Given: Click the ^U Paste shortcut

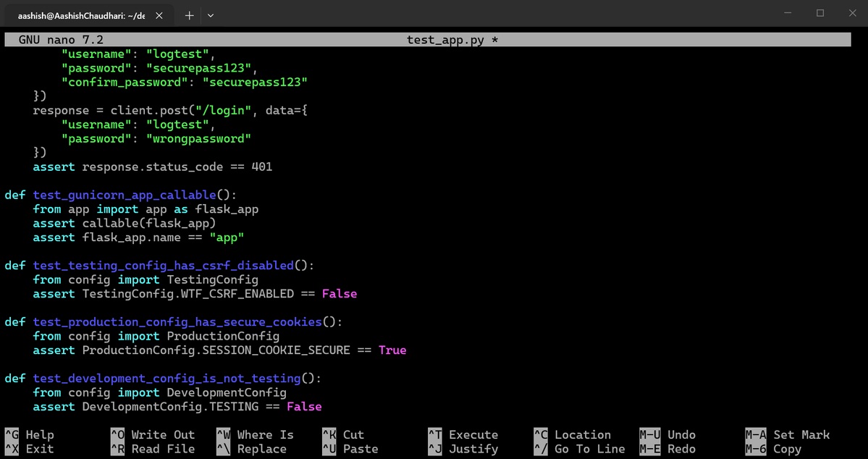Looking at the screenshot, I should [350, 449].
